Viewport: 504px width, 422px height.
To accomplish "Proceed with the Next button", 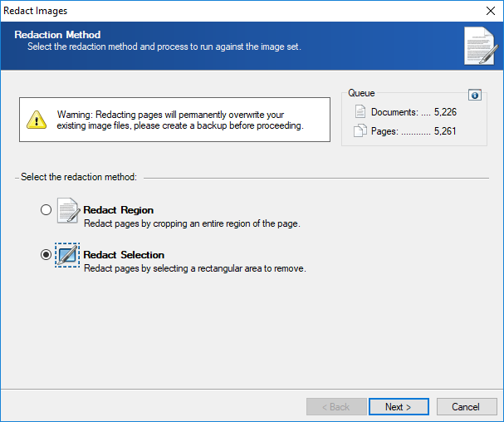I will click(399, 407).
